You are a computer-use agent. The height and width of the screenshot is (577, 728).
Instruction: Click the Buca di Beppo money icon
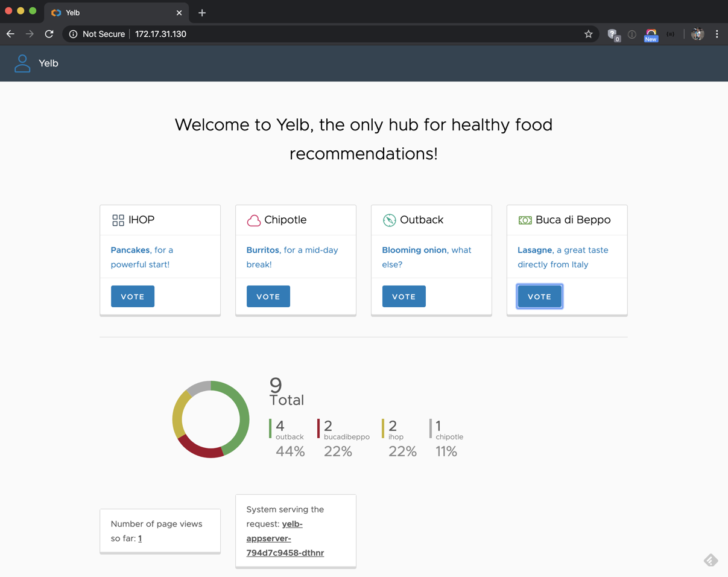click(525, 220)
